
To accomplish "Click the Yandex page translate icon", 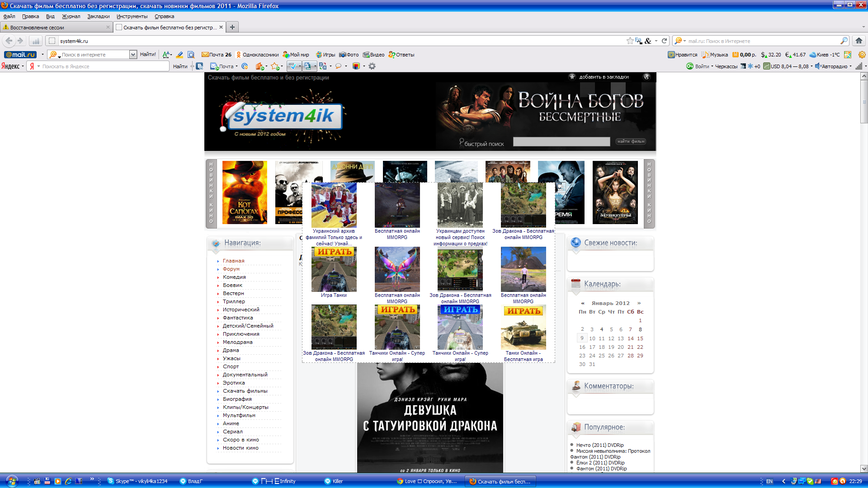I will click(323, 66).
